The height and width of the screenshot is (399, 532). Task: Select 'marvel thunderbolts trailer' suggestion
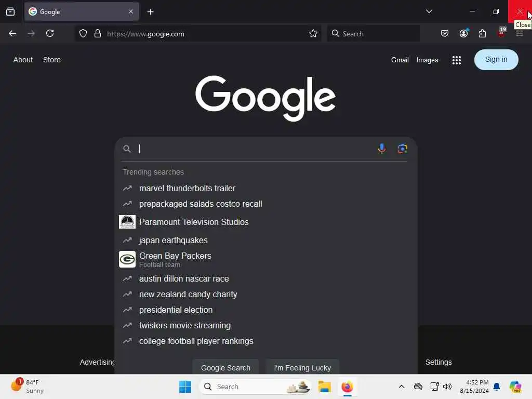pos(266,188)
